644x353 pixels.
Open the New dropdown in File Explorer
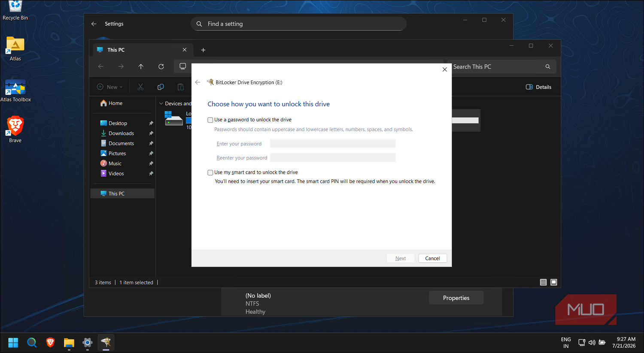[x=110, y=87]
